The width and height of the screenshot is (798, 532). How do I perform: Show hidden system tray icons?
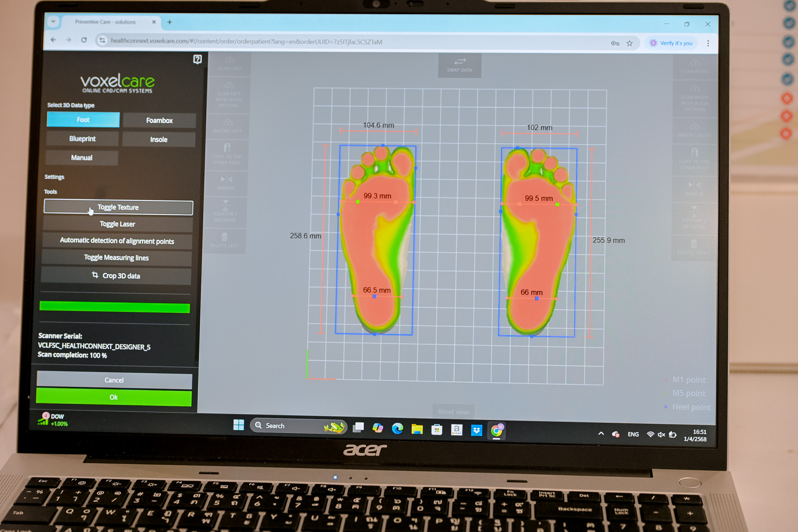pos(601,434)
